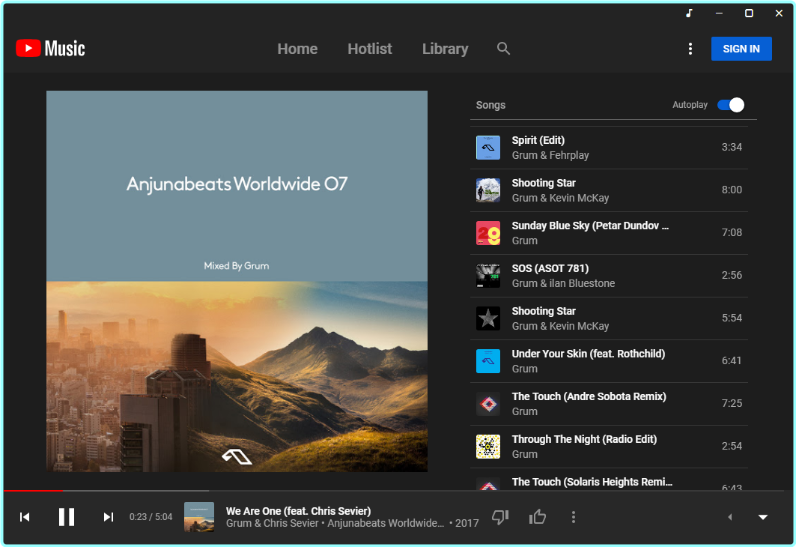The width and height of the screenshot is (796, 547).
Task: Open the header three-dot settings menu
Action: (690, 49)
